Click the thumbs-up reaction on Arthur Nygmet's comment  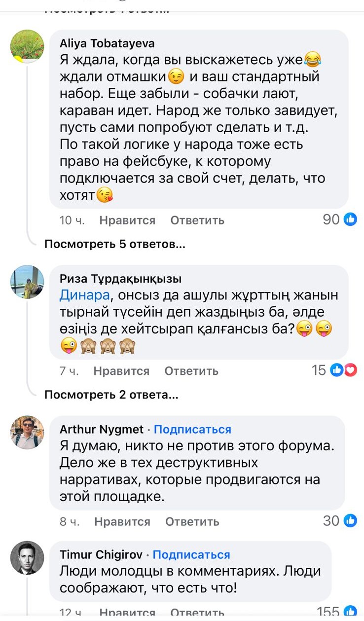point(350,521)
